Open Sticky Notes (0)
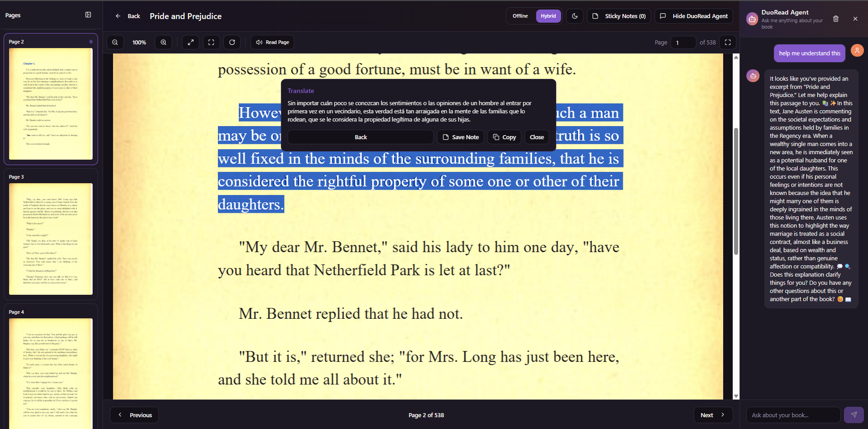 pos(619,16)
